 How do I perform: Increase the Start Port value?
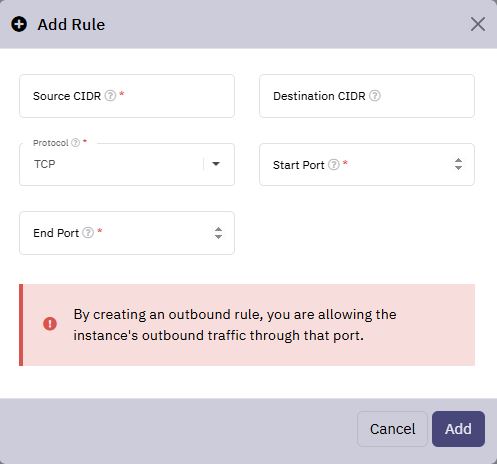coord(458,160)
